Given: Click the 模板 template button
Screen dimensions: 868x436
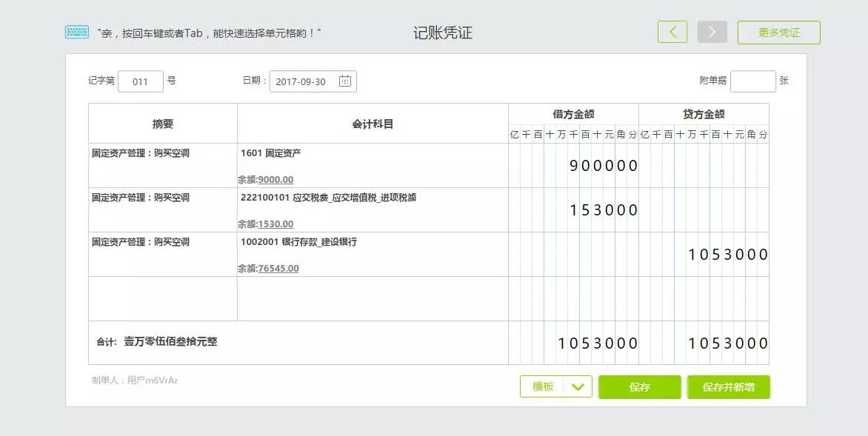Looking at the screenshot, I should point(542,386).
